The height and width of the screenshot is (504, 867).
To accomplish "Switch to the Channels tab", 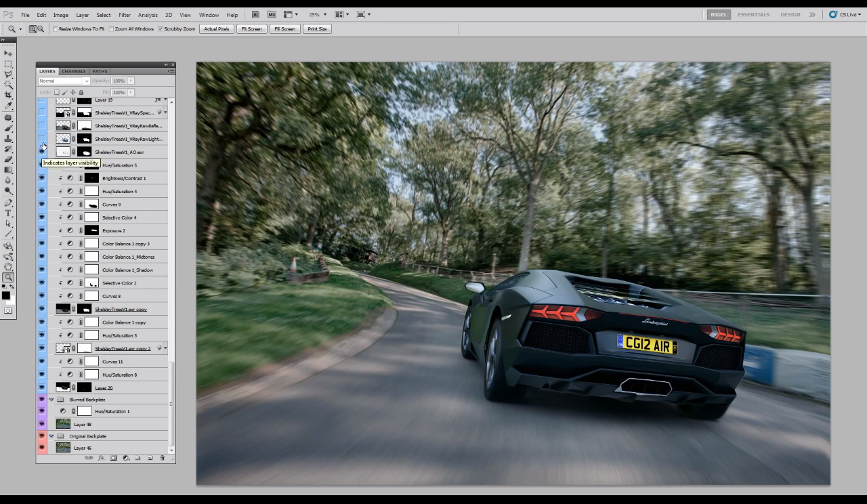I will tap(74, 71).
